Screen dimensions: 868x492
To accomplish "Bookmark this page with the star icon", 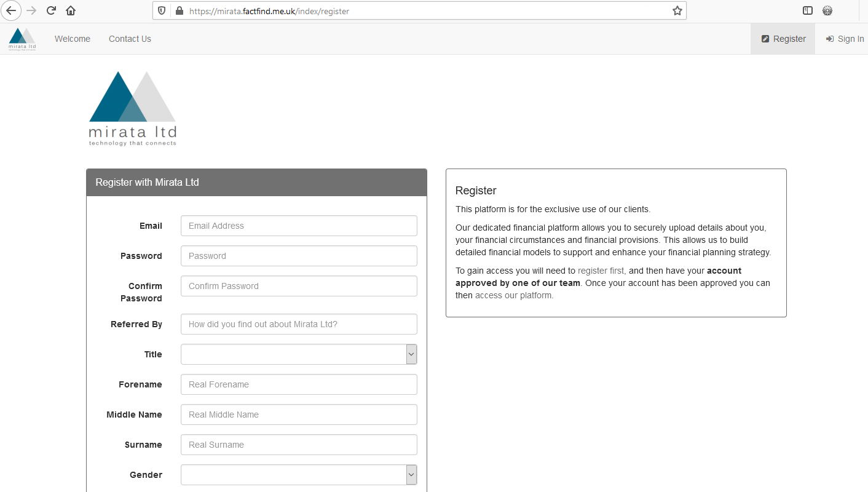I will pos(677,10).
